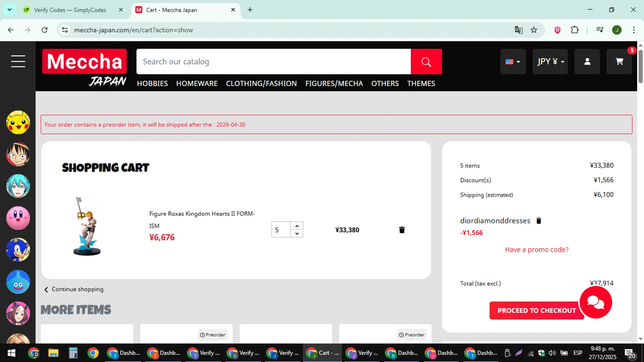Screen dimensions: 644x362
Task: Open the Windows Start button
Action: (x=12, y=353)
